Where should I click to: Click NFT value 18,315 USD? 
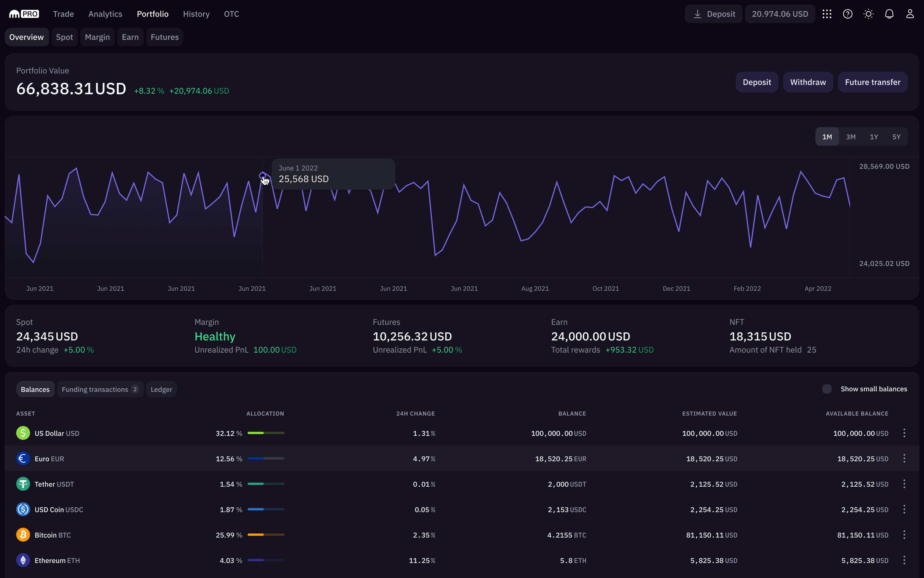coord(760,336)
